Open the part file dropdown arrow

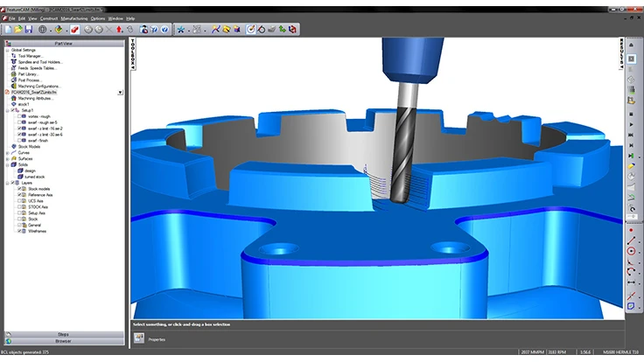[119, 92]
